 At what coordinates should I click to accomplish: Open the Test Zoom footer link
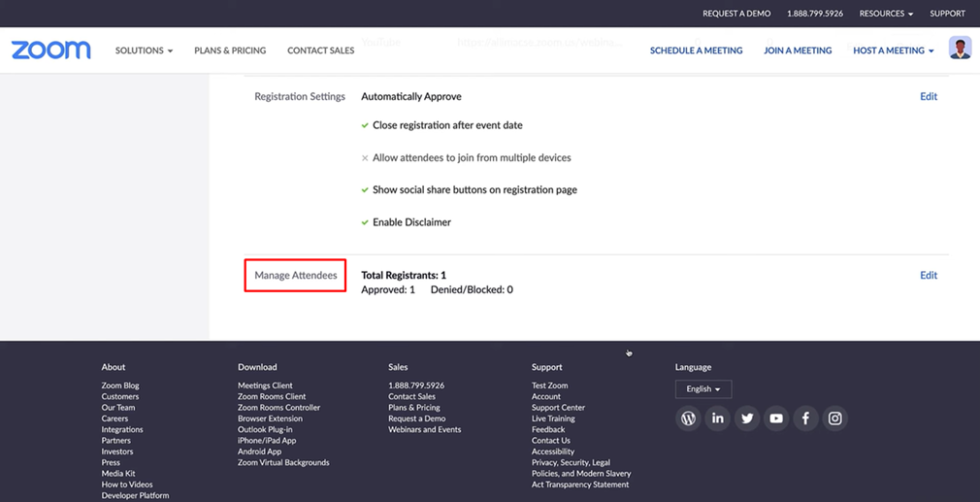pos(549,385)
